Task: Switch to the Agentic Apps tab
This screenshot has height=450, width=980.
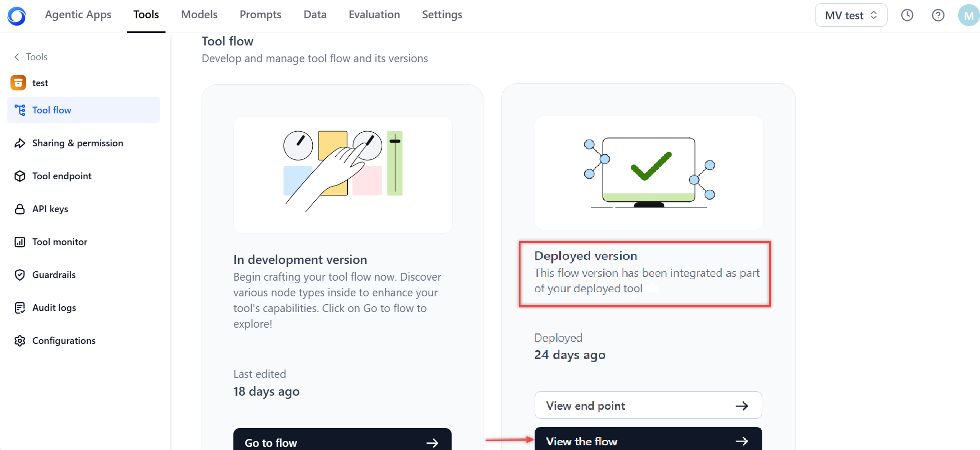Action: (x=78, y=15)
